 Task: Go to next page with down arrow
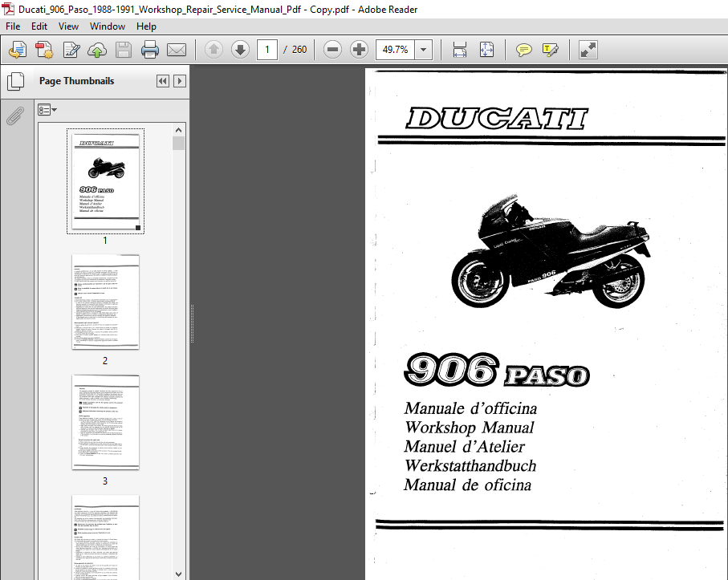click(240, 50)
